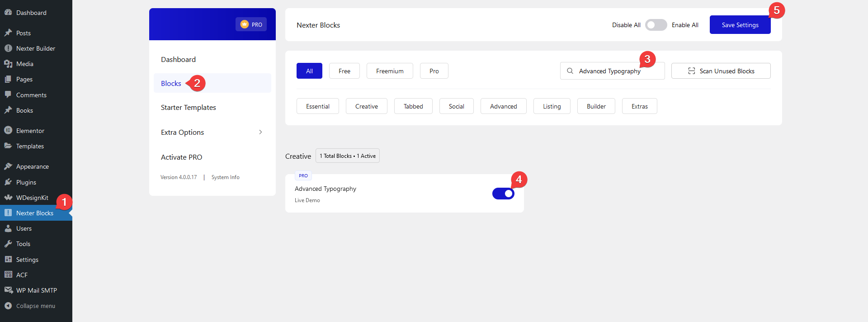Click the ACF icon in sidebar
The width and height of the screenshot is (868, 322).
pyautogui.click(x=8, y=275)
